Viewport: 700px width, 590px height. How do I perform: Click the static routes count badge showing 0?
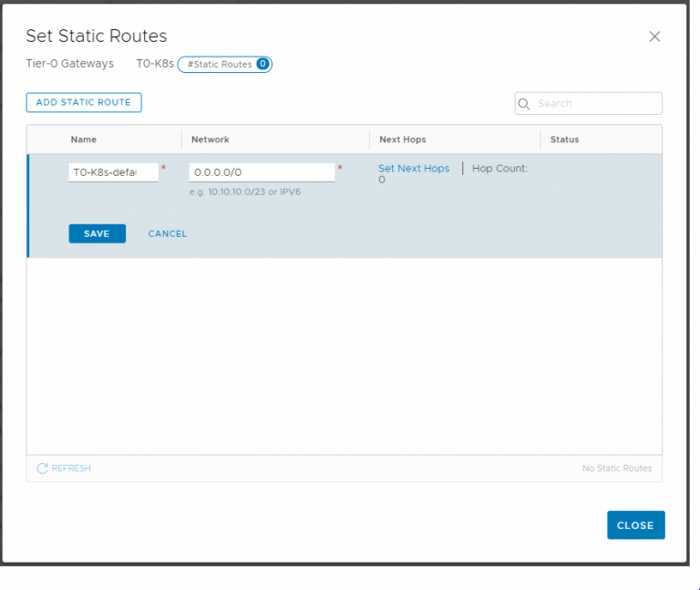tap(262, 64)
